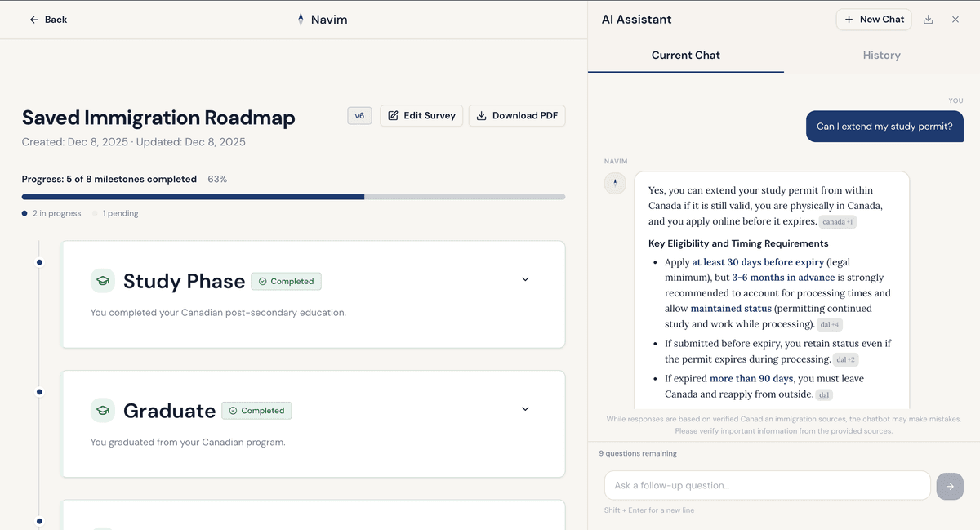
Task: Select the graduation cap icon on Study Phase card
Action: [103, 280]
